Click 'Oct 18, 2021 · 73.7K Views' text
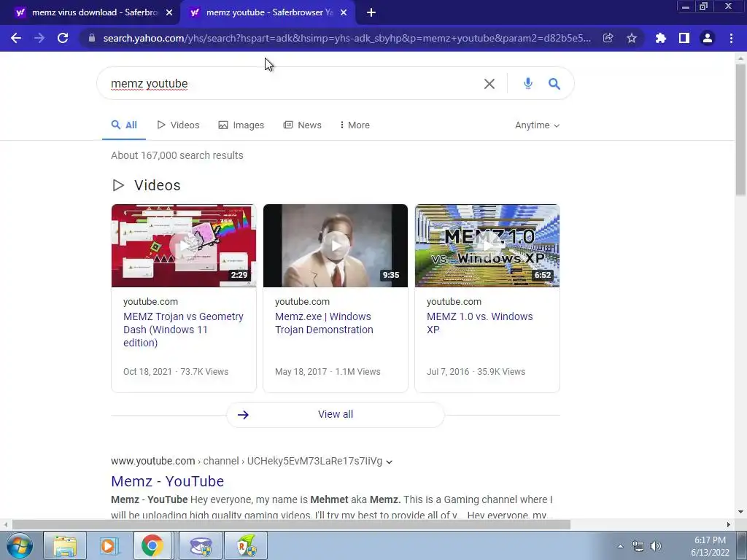The image size is (747, 560). (x=176, y=372)
